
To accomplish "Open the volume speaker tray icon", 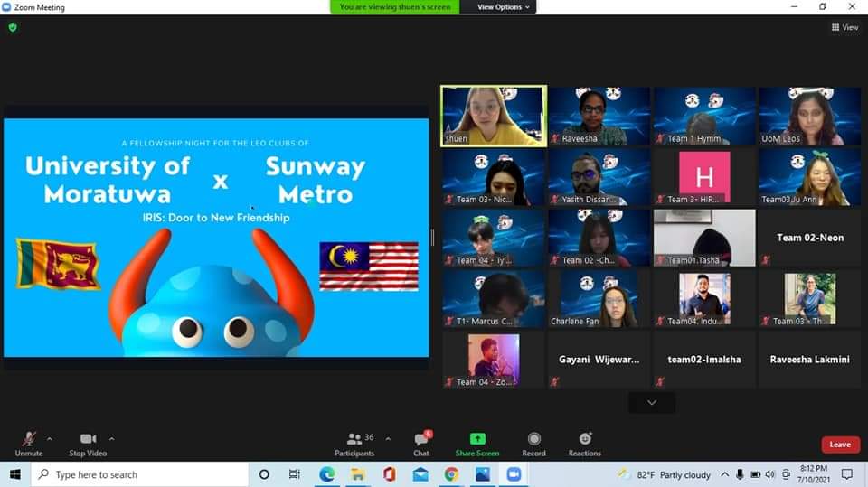I will click(x=770, y=474).
